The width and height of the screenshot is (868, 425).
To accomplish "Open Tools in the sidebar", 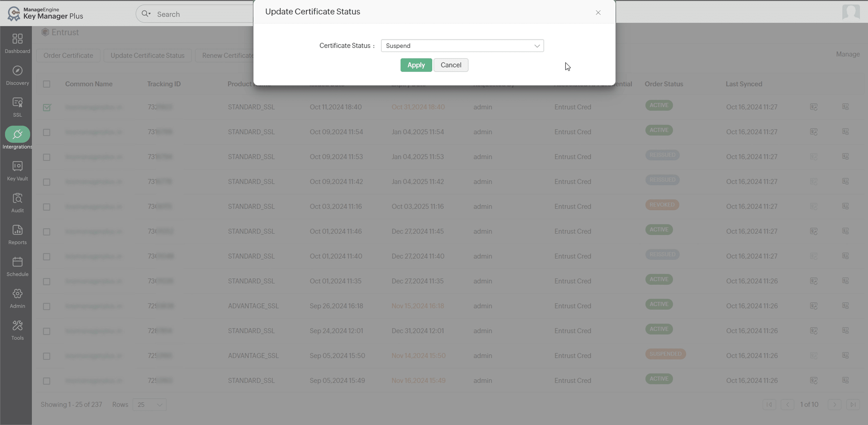I will point(17,330).
